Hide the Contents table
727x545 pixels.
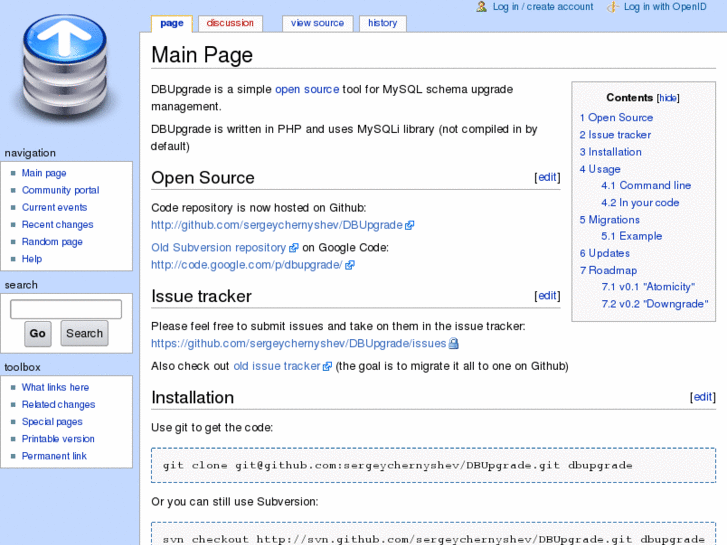click(668, 98)
